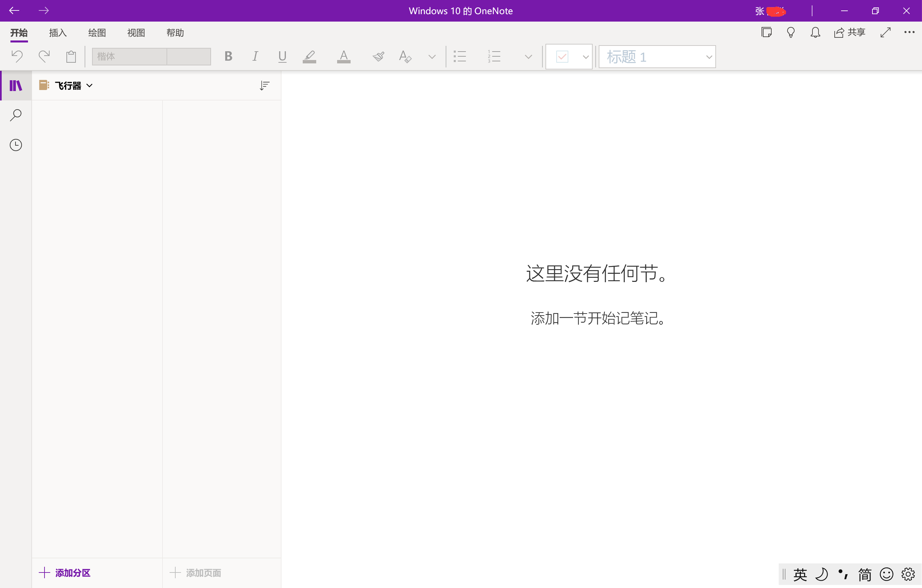
Task: Minimize the OneNote window
Action: pyautogui.click(x=844, y=11)
